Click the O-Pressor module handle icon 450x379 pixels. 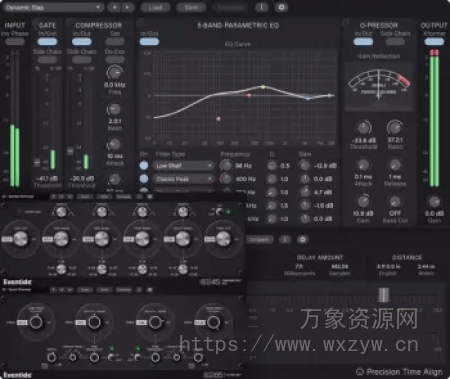pos(345,22)
